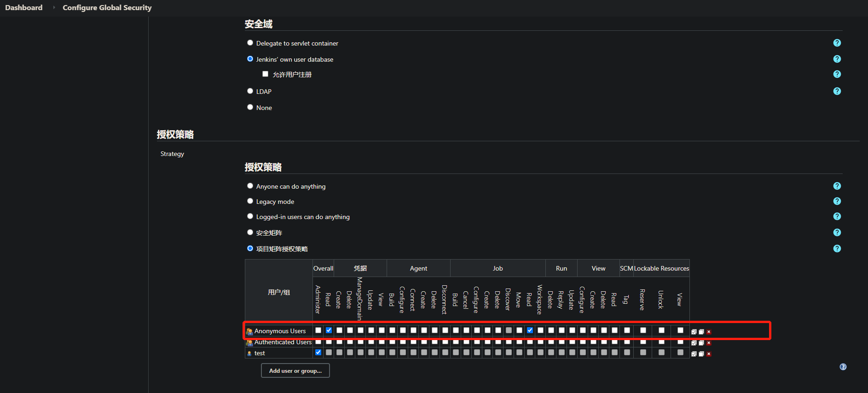
Task: Open help for Logged-in users can do anything
Action: tap(837, 216)
